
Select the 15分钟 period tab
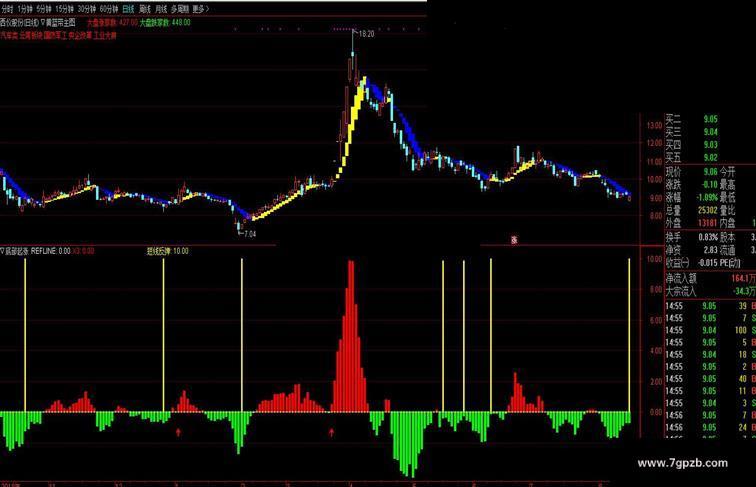click(x=64, y=9)
